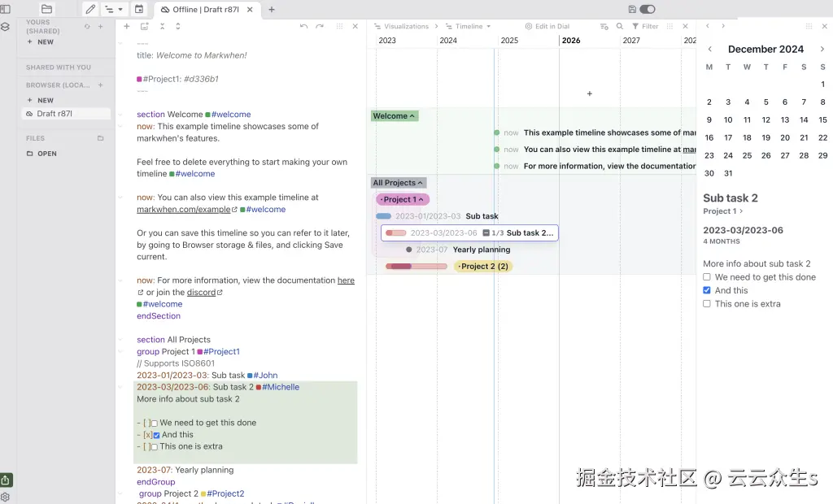Uncheck 'And this' checkbox in editor
This screenshot has height=504, width=833.
tap(156, 435)
